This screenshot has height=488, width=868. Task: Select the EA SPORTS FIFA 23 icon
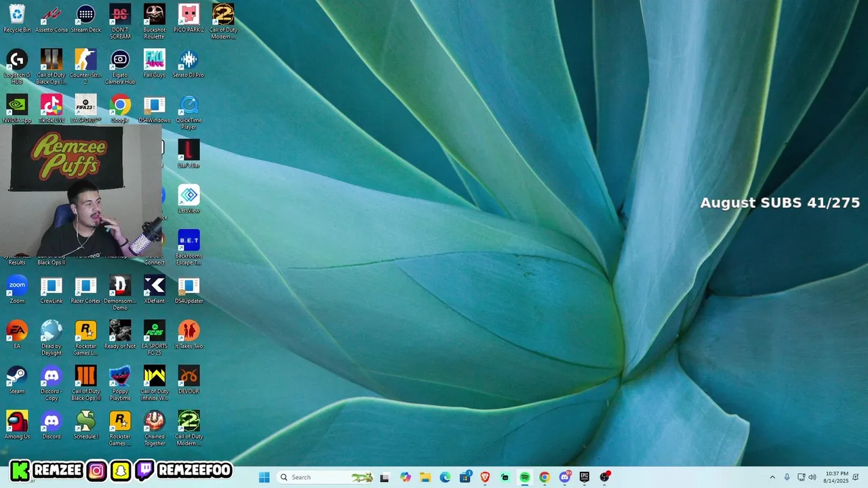pos(85,108)
